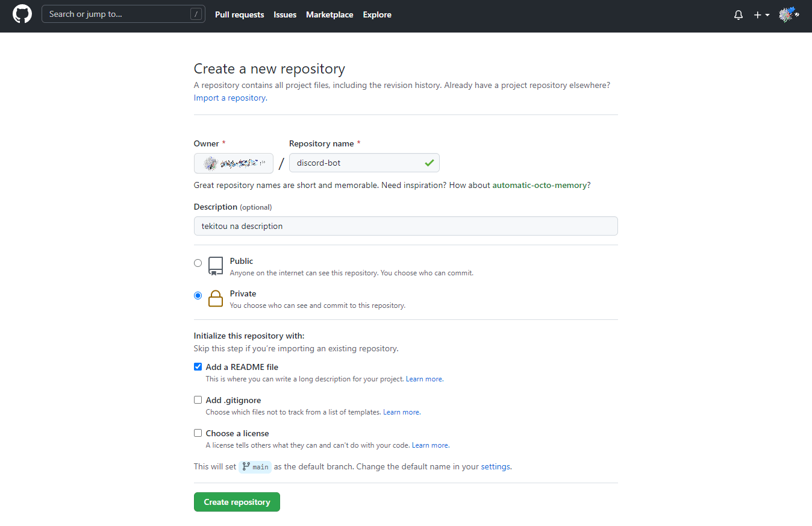This screenshot has width=812, height=526.
Task: Click the Description text field
Action: pos(406,226)
